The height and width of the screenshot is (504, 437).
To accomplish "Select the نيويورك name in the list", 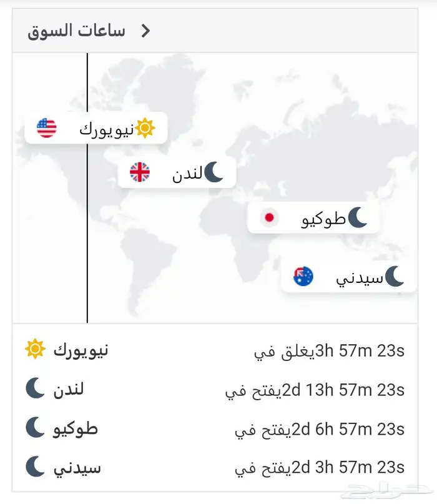I will [81, 350].
